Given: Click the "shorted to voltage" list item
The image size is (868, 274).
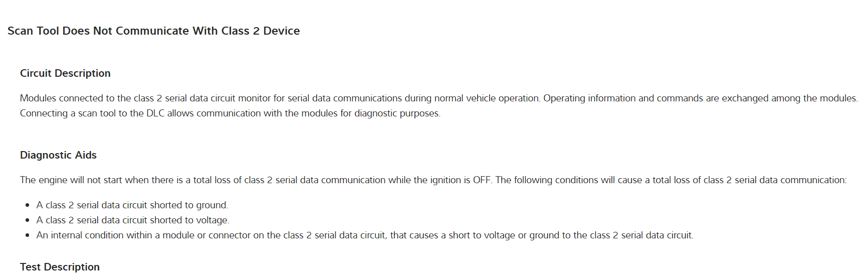Looking at the screenshot, I should click(133, 220).
